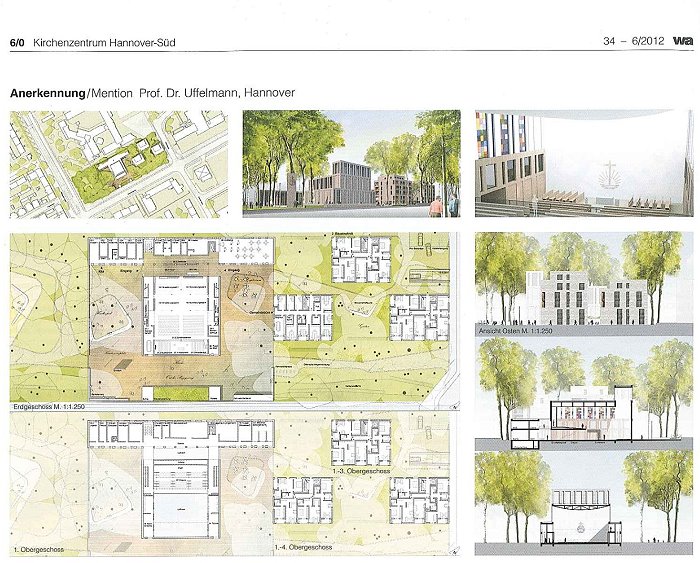
Task: Click the '1. Obergeschoss' caption
Action: (x=39, y=550)
